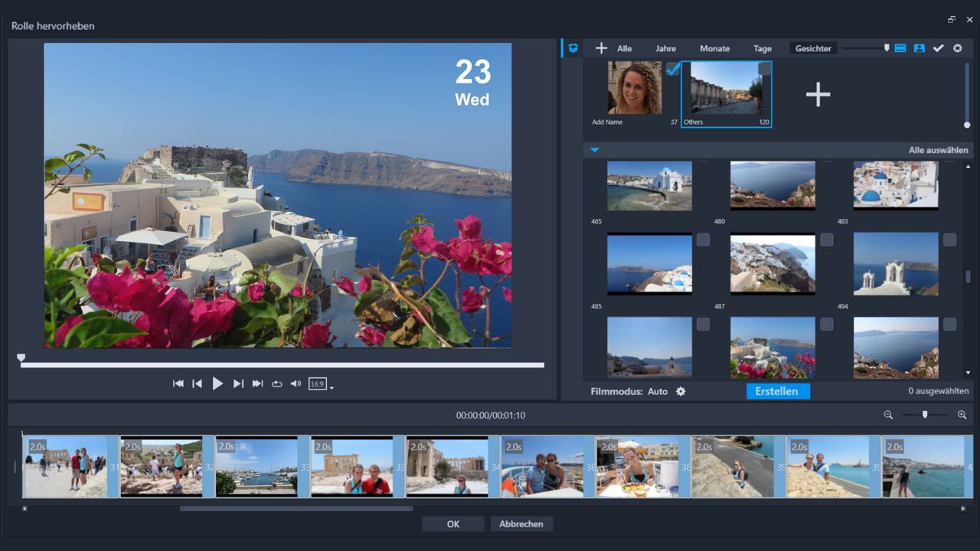Screen dimensions: 980x551
Task: Click Alle auswählen to select all
Action: tap(938, 150)
